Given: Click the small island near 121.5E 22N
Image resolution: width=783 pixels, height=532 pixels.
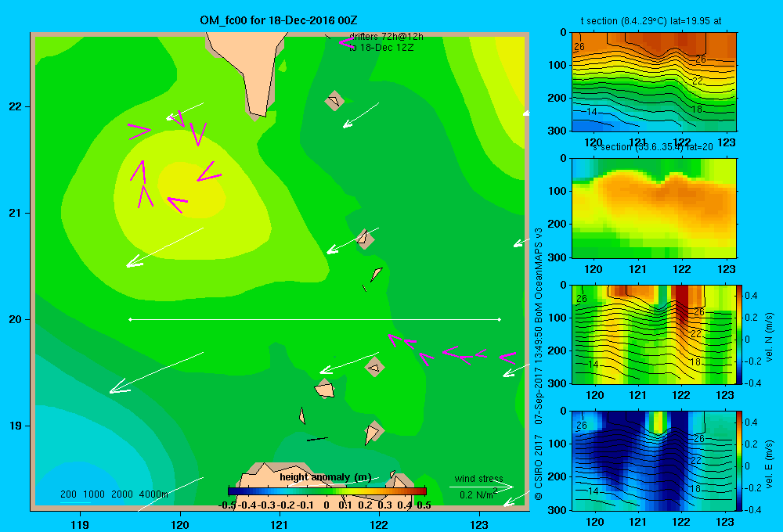Looking at the screenshot, I should (334, 101).
